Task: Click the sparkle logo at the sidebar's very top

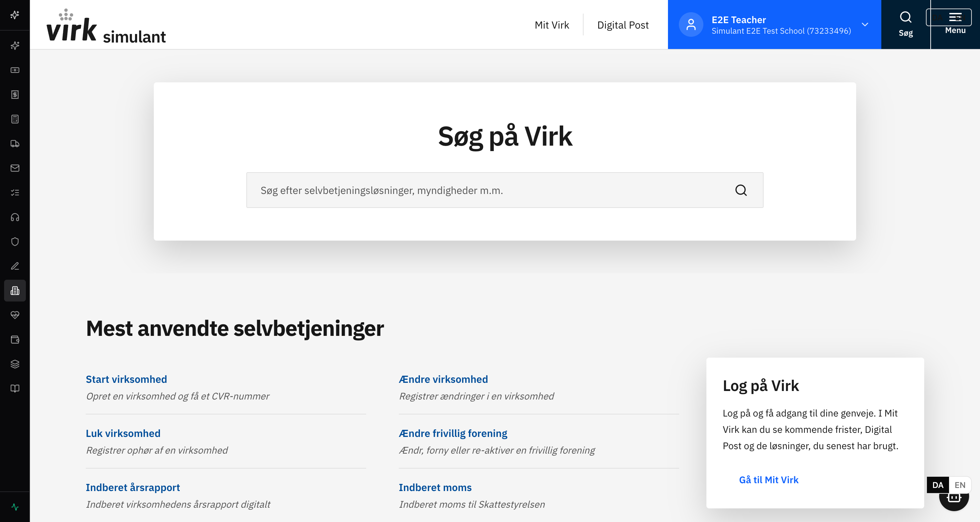Action: coord(15,15)
